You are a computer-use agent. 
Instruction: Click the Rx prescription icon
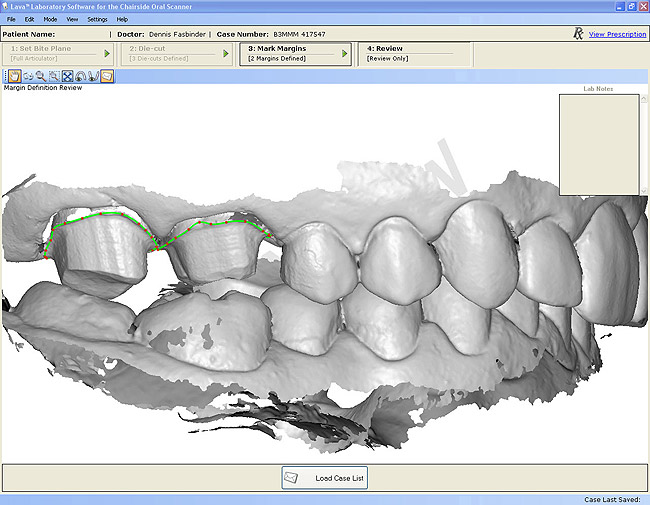578,34
